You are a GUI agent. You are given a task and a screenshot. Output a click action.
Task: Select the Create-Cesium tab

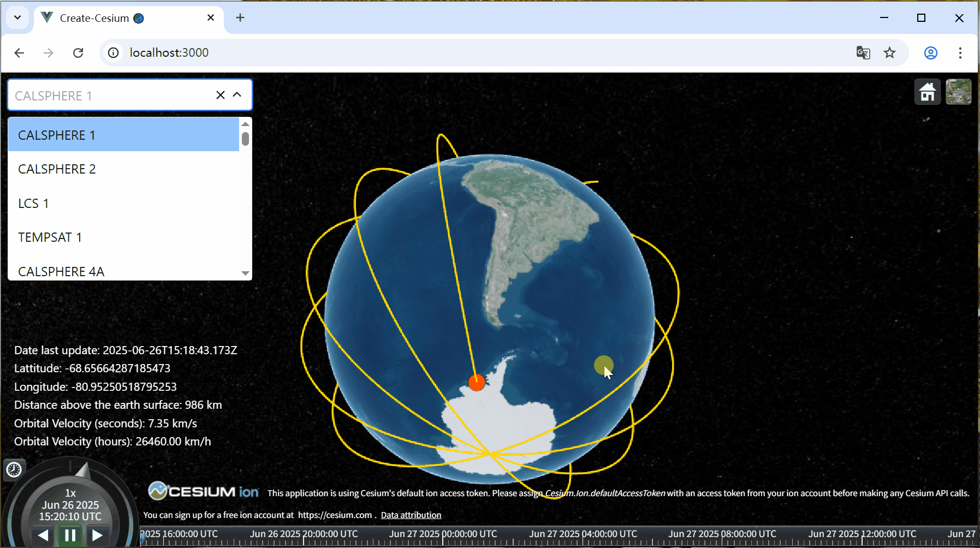[129, 18]
